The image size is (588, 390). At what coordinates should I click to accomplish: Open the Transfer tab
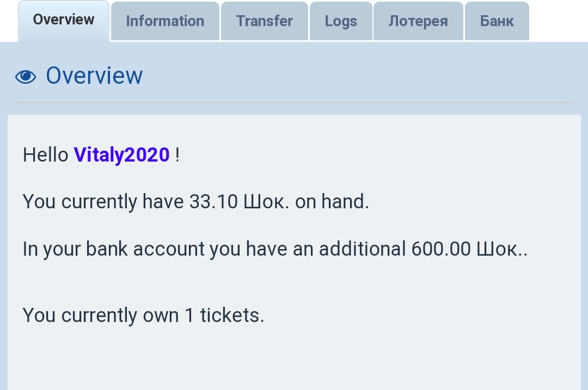pos(264,21)
